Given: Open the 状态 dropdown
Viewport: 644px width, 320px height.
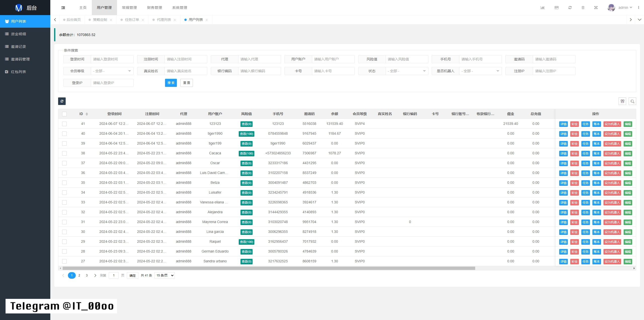Looking at the screenshot, I should [x=407, y=71].
